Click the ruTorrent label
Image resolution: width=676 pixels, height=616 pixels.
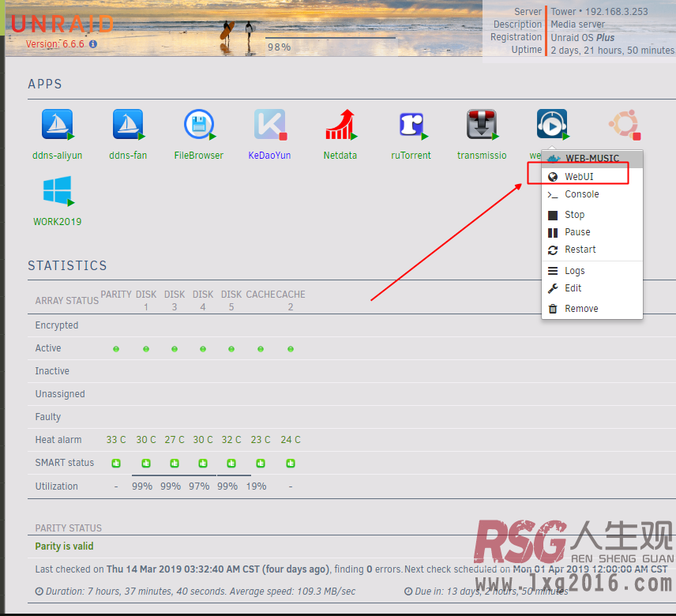[x=411, y=156]
